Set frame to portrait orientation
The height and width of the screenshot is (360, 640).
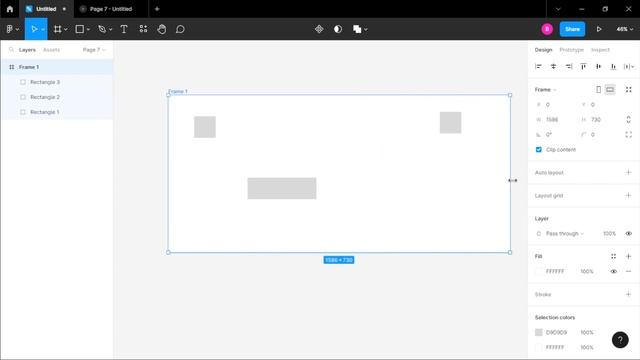tap(598, 89)
